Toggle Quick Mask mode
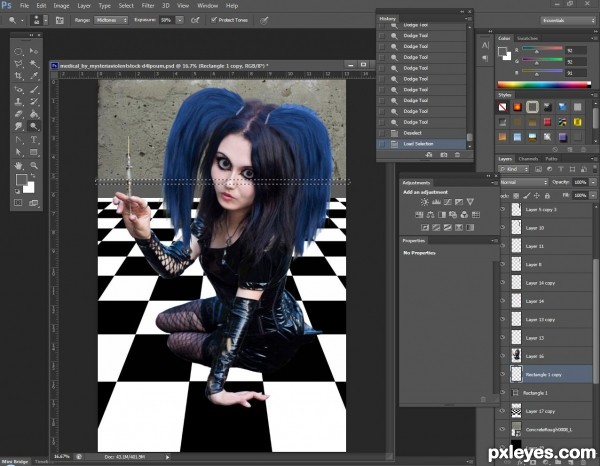Screen dimensions: 600x466 click(x=18, y=203)
